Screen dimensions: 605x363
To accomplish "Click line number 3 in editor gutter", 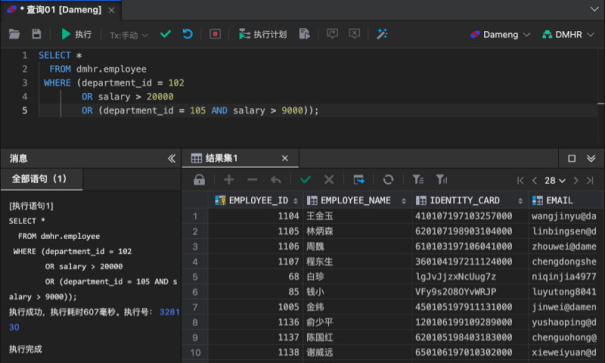I will (x=25, y=83).
